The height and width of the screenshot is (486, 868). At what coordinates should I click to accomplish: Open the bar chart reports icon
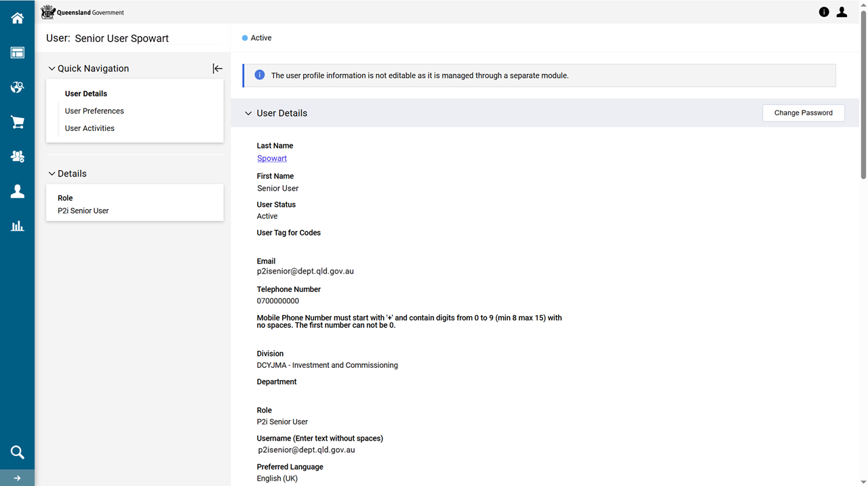tap(17, 226)
